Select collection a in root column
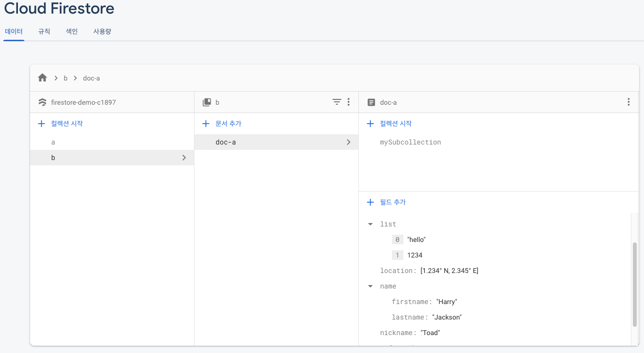Image resolution: width=644 pixels, height=353 pixels. [112, 142]
